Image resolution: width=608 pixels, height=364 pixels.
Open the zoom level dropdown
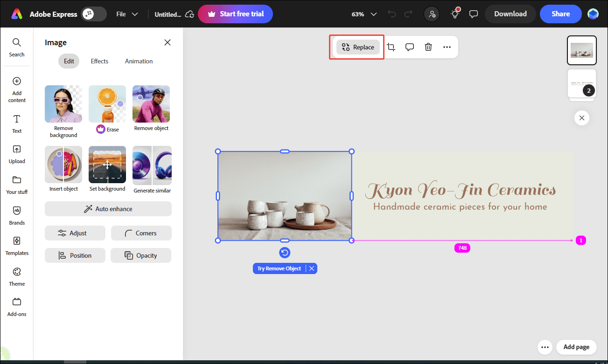[x=363, y=14]
